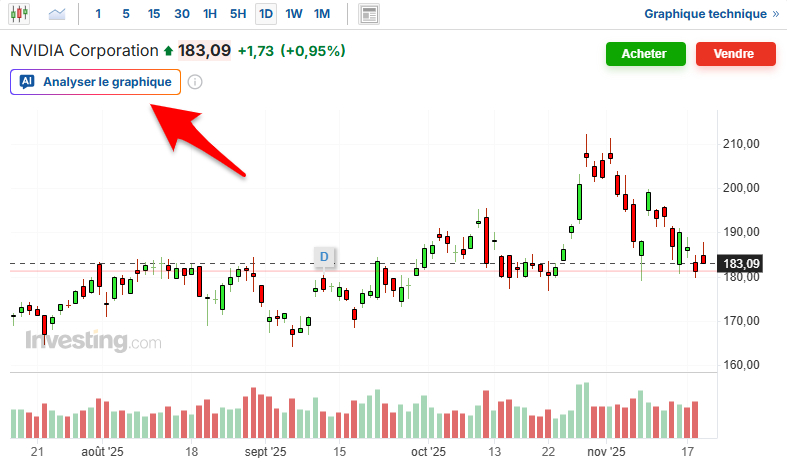Open the Graphique technique link
Screen dimensions: 787x466
(710, 14)
